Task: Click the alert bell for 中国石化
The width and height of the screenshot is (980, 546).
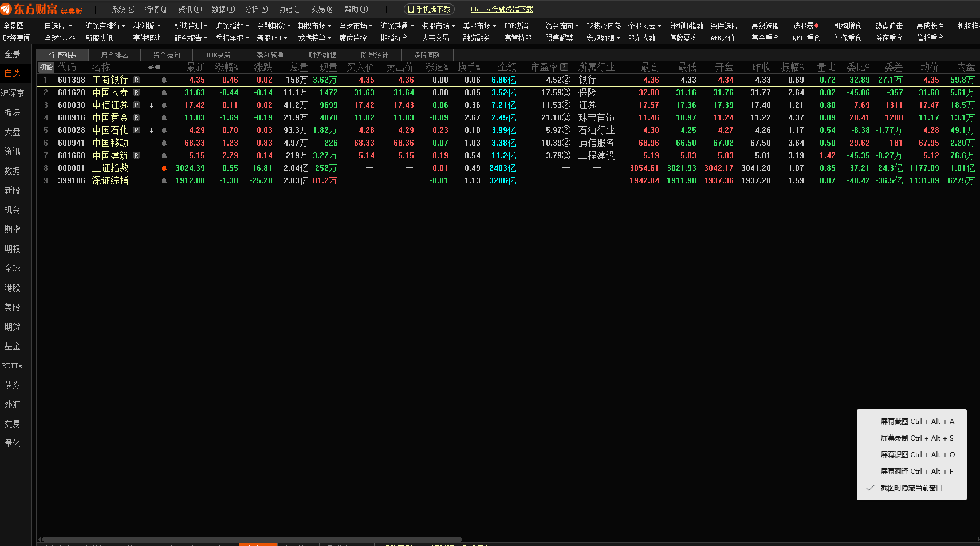Action: pyautogui.click(x=164, y=131)
